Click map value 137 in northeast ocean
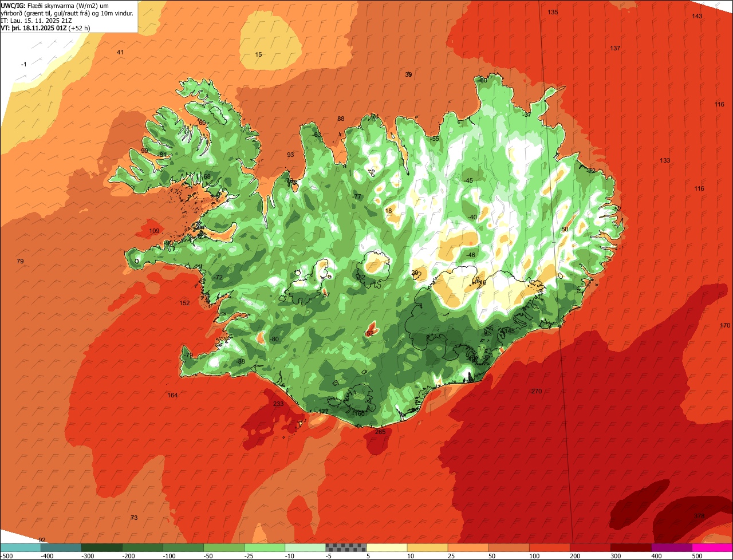 coord(615,48)
